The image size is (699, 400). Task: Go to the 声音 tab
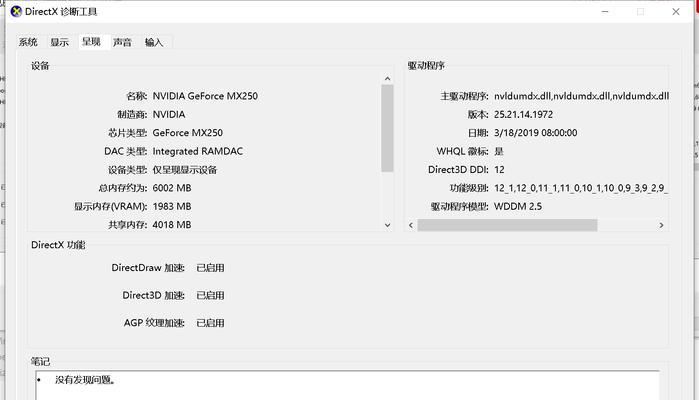click(122, 42)
